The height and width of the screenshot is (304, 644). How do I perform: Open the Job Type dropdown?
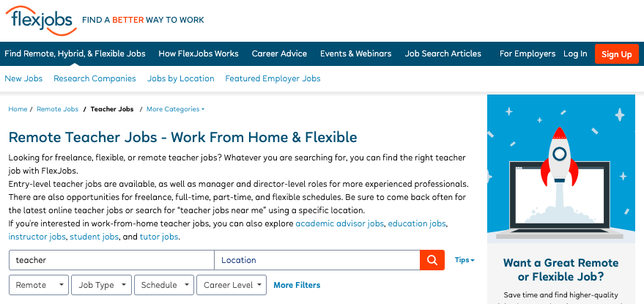101,285
